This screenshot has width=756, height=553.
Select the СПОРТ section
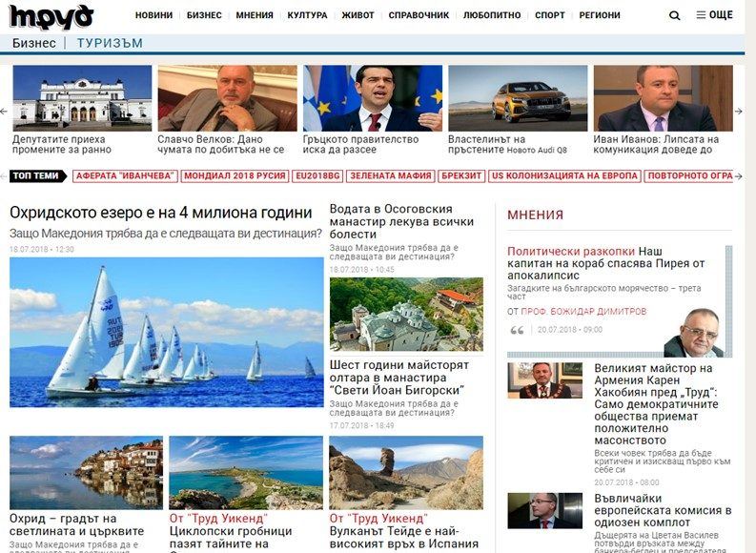click(550, 15)
